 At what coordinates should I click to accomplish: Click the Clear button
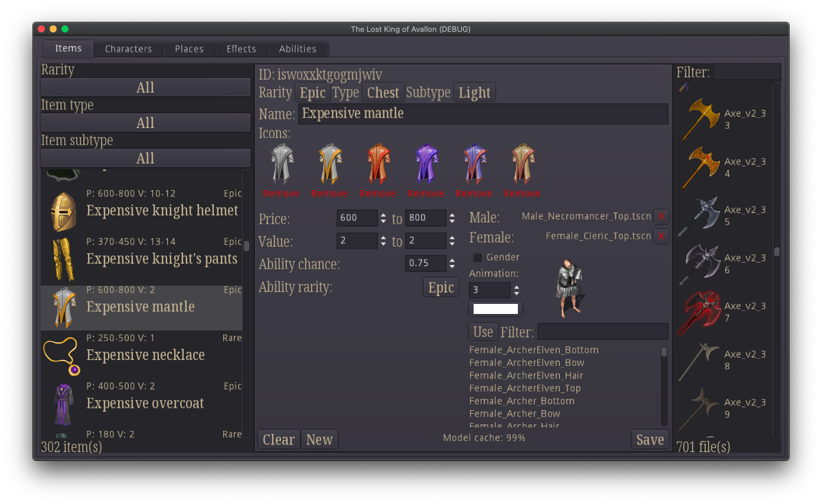pos(279,440)
